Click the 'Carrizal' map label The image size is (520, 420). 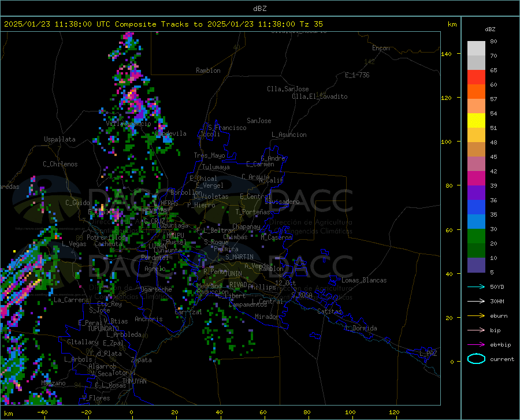(188, 312)
